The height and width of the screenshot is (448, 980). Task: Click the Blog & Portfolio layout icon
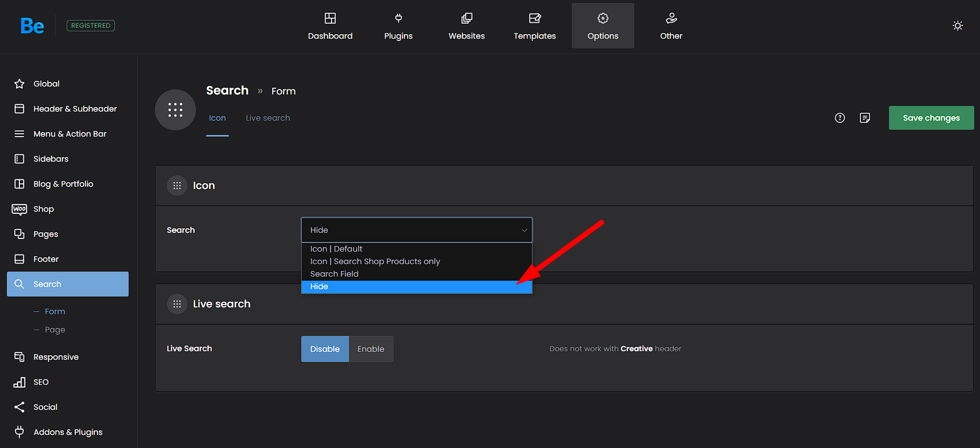point(19,184)
